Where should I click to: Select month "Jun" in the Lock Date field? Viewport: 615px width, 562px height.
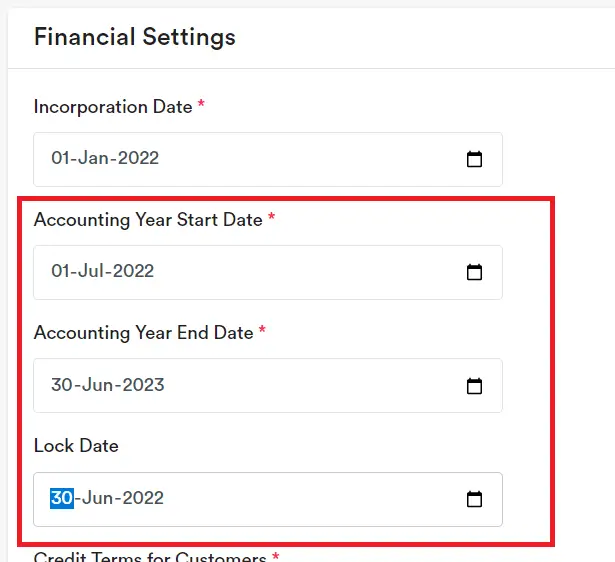[x=95, y=498]
